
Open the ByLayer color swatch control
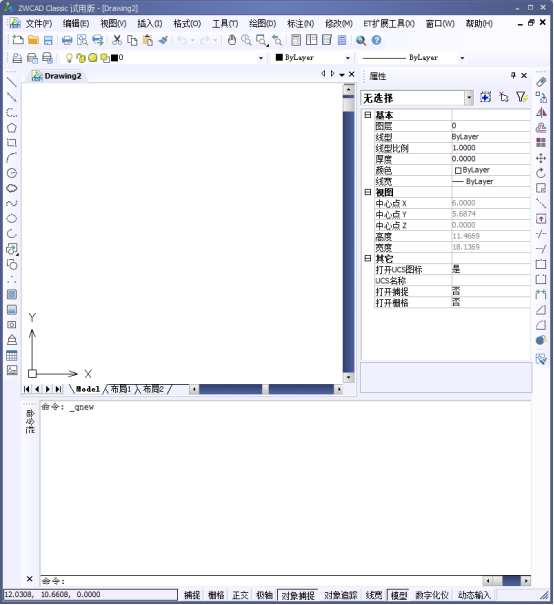pos(312,58)
